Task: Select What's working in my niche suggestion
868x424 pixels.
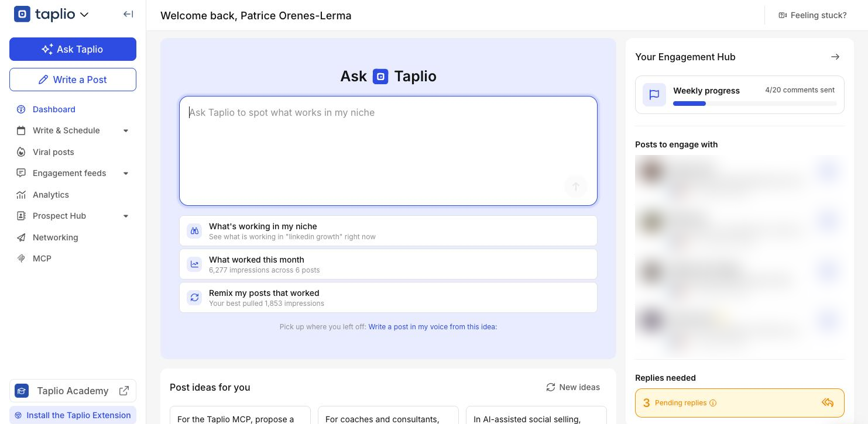Action: pyautogui.click(x=388, y=230)
